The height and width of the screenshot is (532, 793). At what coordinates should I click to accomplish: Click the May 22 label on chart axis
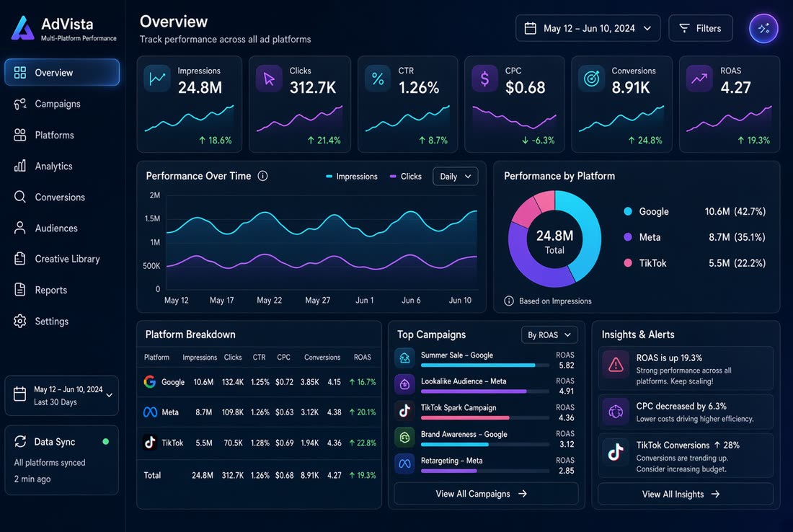pyautogui.click(x=269, y=301)
